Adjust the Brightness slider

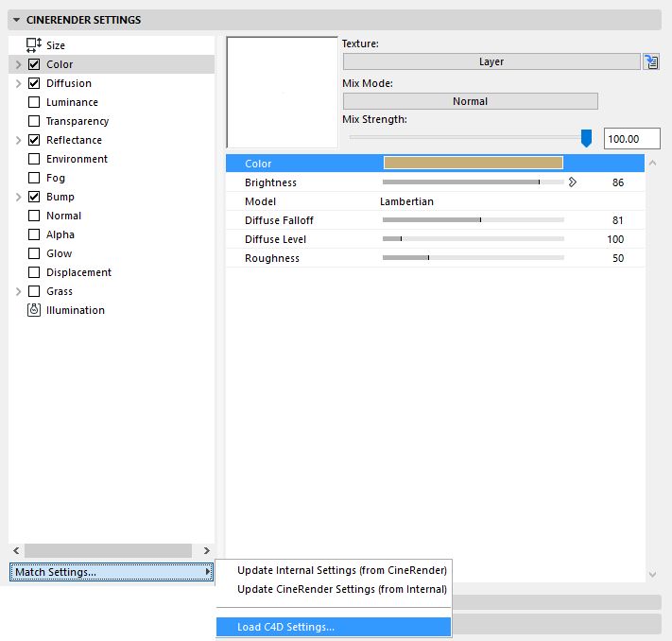[x=474, y=182]
